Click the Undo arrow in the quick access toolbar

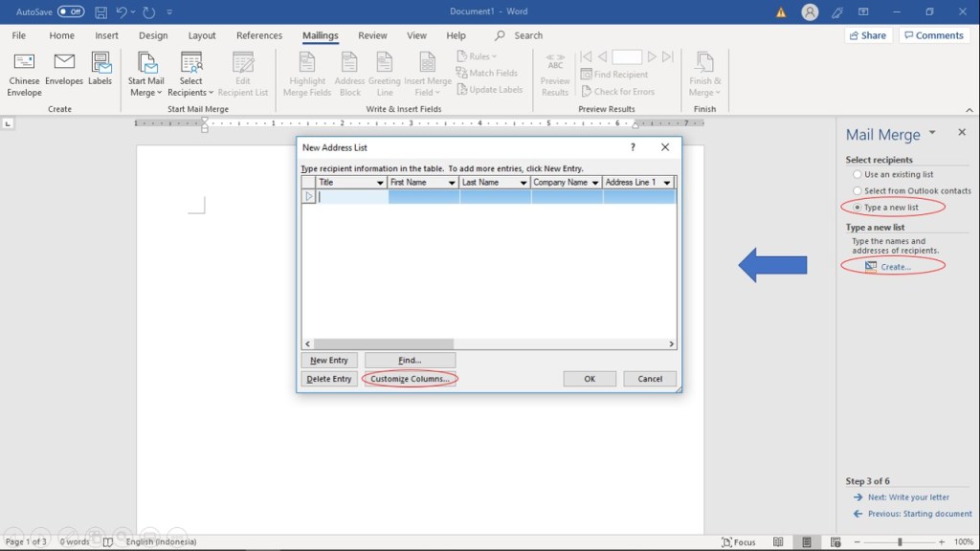point(122,12)
